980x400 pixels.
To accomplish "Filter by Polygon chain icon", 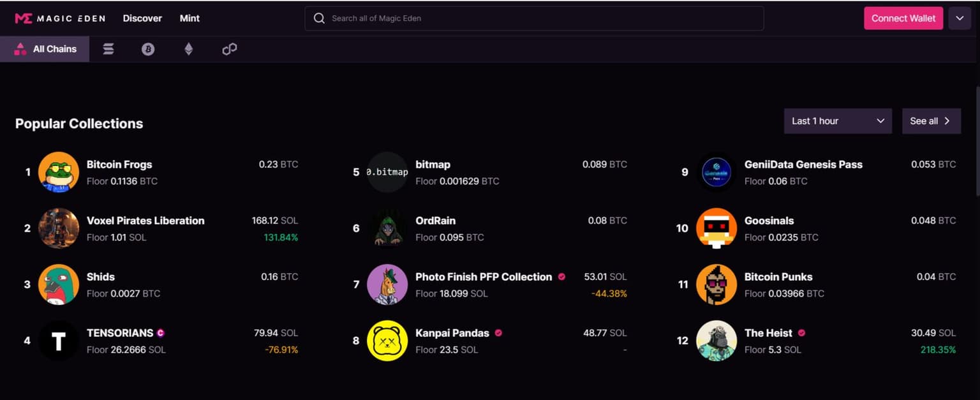I will [x=230, y=49].
